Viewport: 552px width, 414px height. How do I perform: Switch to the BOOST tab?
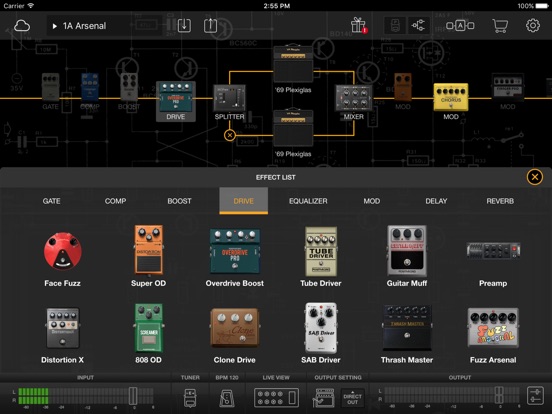pyautogui.click(x=180, y=201)
